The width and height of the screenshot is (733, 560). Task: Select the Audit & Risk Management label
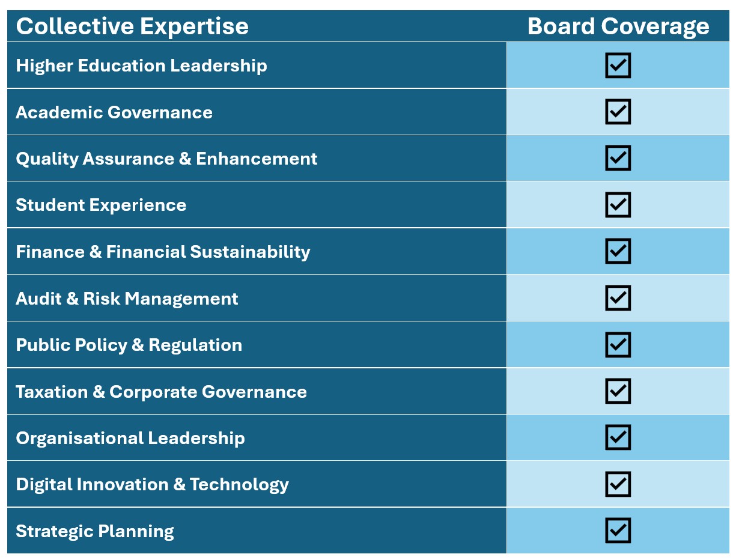(127, 299)
